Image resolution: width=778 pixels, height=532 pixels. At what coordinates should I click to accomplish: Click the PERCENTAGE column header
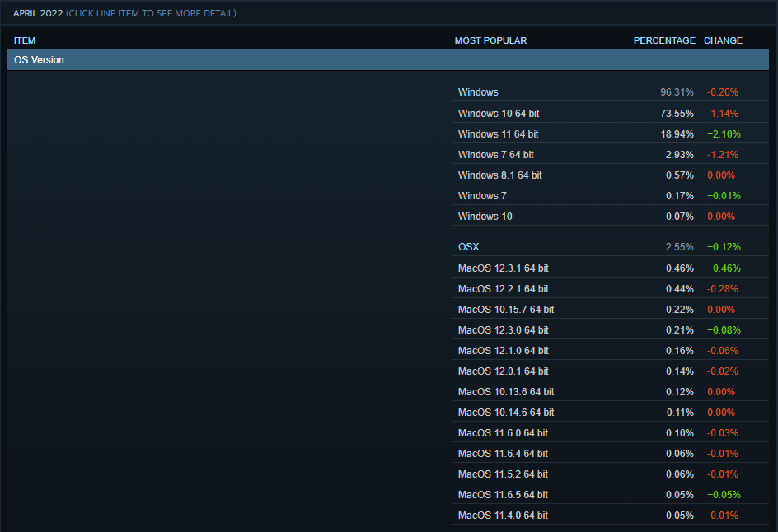click(664, 40)
